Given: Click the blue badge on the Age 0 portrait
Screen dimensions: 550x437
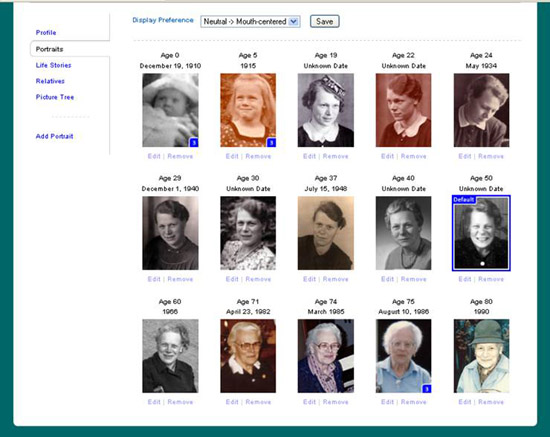Looking at the screenshot, I should (x=194, y=142).
